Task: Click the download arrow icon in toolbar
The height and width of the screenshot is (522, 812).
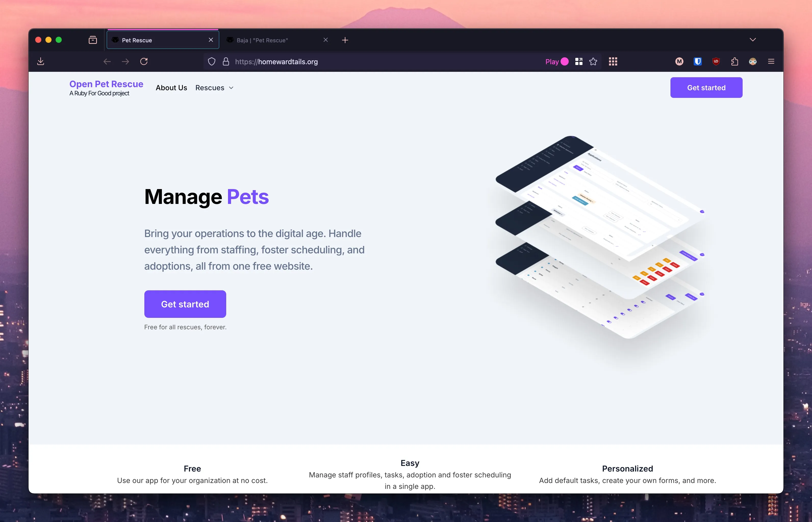Action: 41,60
